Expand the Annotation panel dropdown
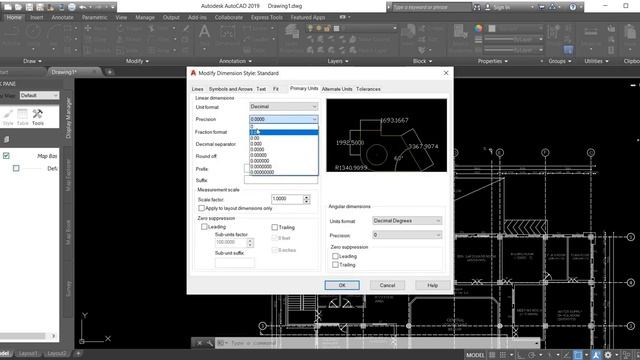 point(235,61)
